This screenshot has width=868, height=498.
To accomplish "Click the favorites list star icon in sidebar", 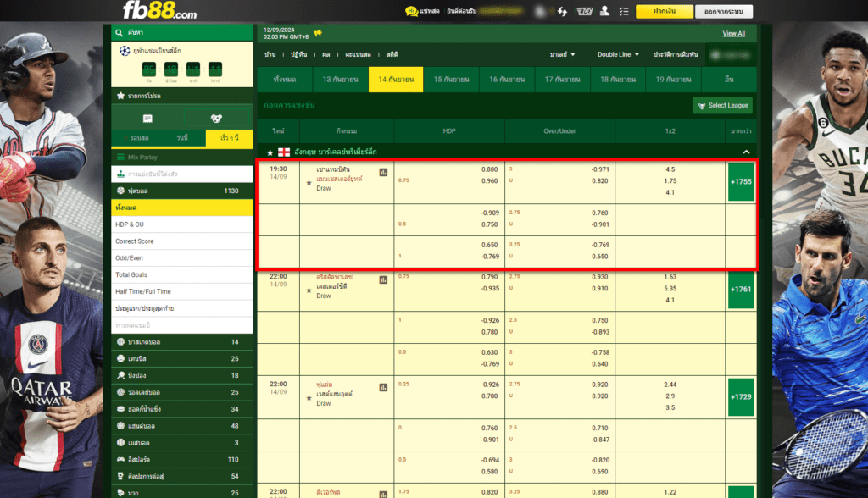I will click(x=120, y=96).
